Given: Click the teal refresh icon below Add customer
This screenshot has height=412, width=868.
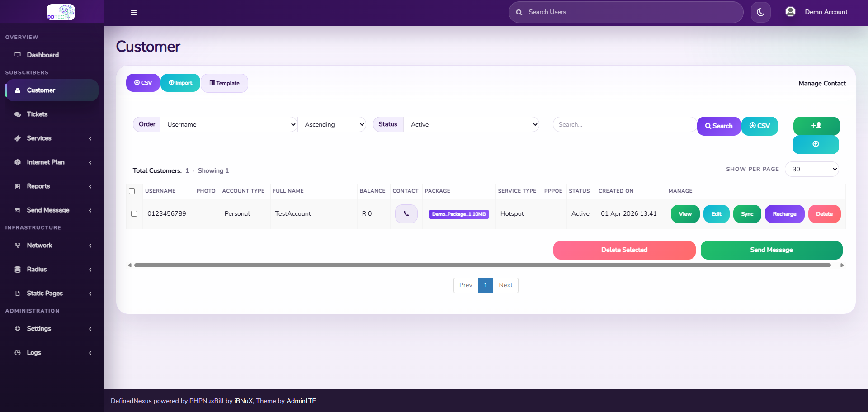Looking at the screenshot, I should click(816, 144).
